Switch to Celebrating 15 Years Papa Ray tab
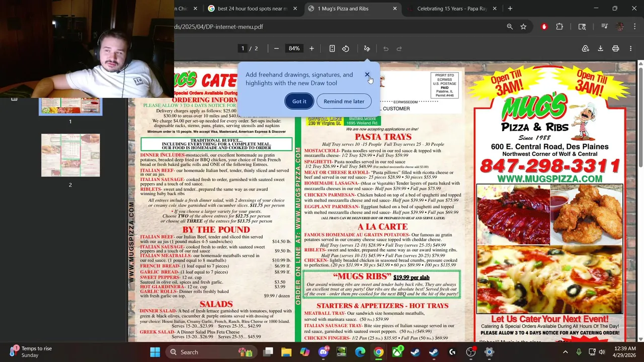644x362 pixels. point(452,9)
